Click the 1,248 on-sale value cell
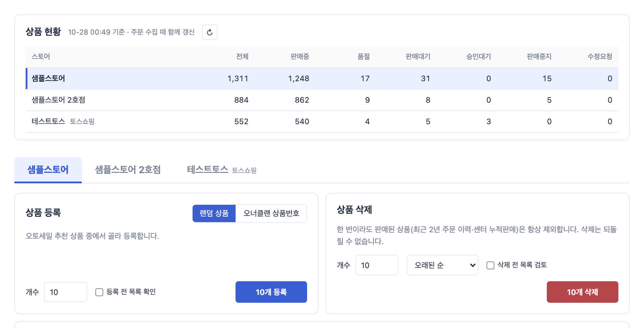The width and height of the screenshot is (644, 329). click(299, 79)
